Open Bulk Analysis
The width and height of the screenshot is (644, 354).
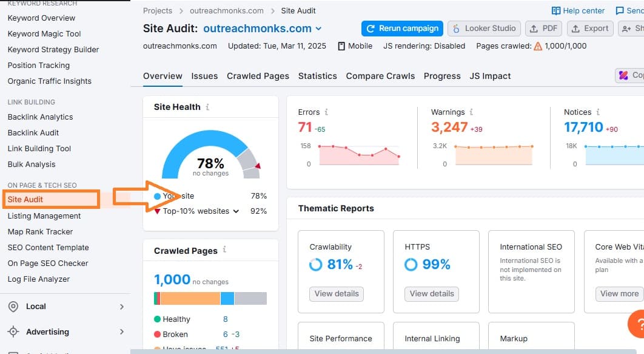click(x=31, y=165)
